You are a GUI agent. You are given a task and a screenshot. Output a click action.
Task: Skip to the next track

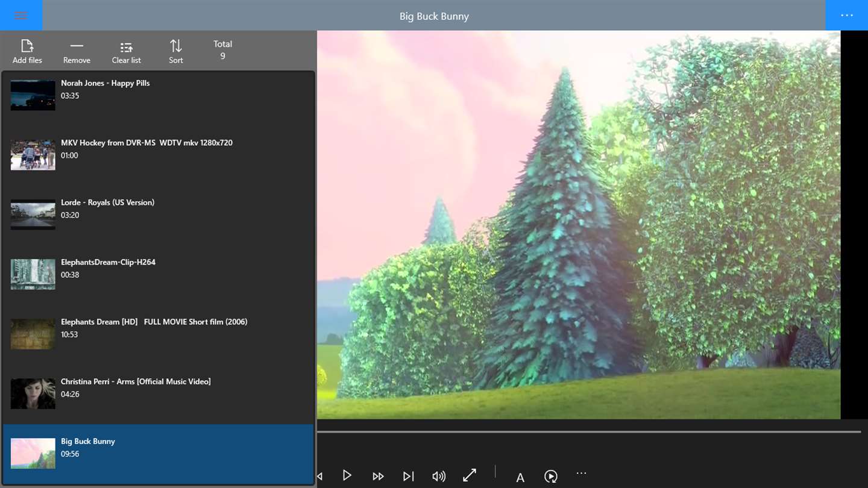(x=409, y=477)
